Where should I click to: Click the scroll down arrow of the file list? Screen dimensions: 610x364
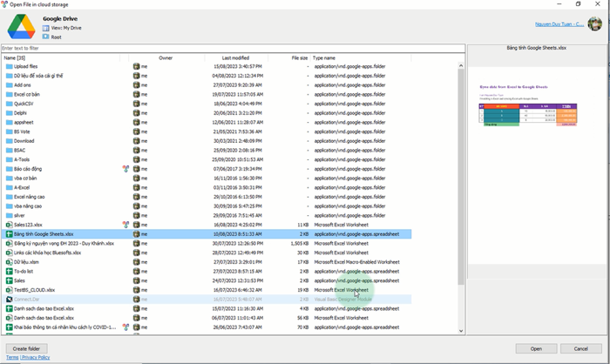[461, 331]
